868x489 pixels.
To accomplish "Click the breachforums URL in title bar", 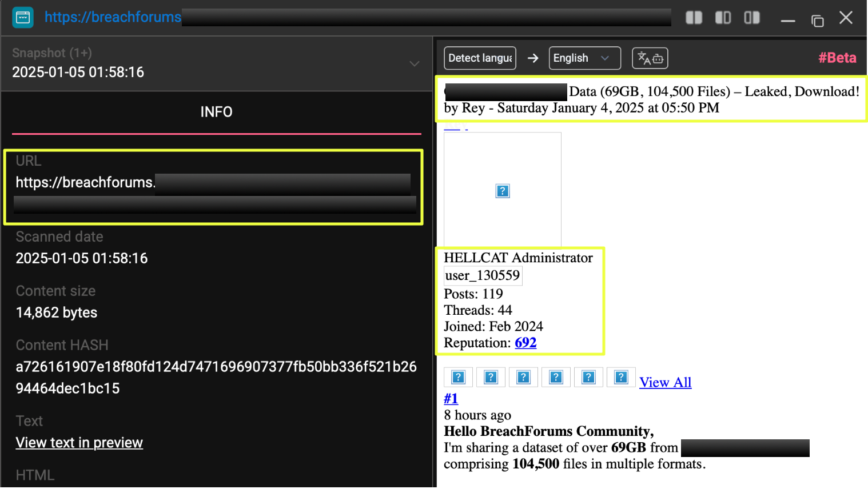I will click(113, 17).
